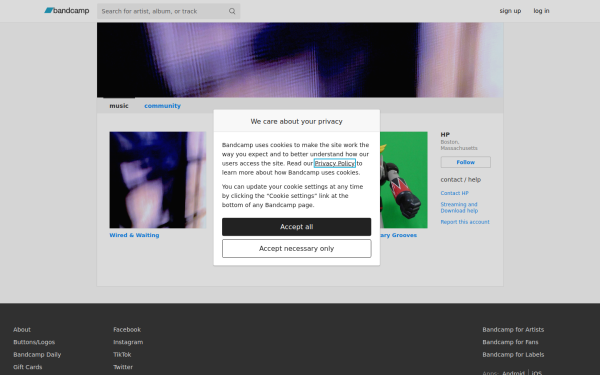
Task: Visit the Instagram footer link
Action: tap(128, 342)
